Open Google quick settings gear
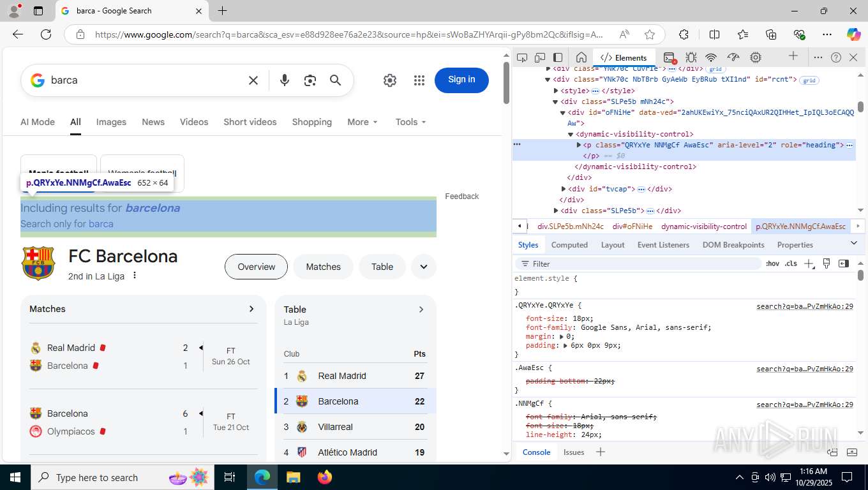This screenshot has width=868, height=490. 390,80
